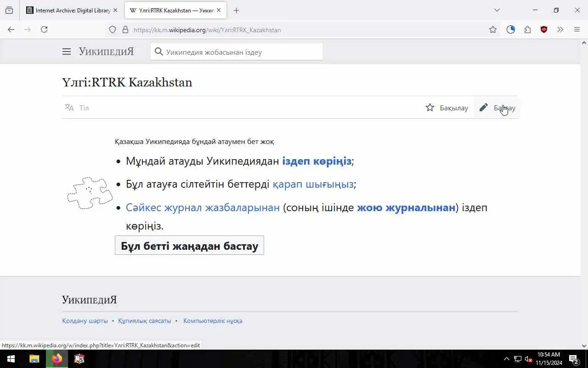
Task: Open the Компьютерлік нұсқа footer link
Action: click(213, 321)
